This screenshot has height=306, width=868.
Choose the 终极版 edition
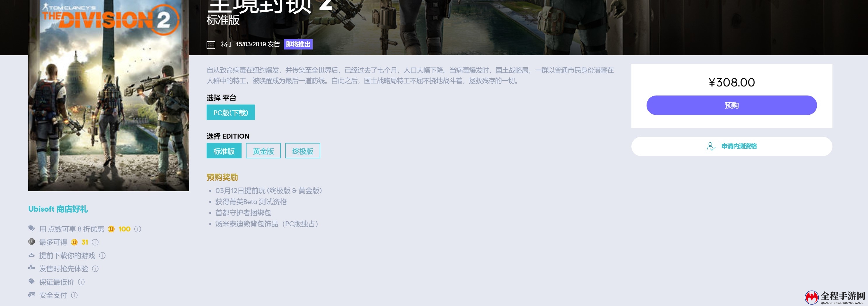(302, 151)
